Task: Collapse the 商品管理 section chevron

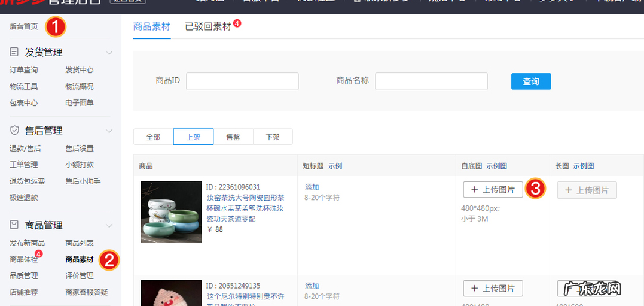Action: (109, 225)
